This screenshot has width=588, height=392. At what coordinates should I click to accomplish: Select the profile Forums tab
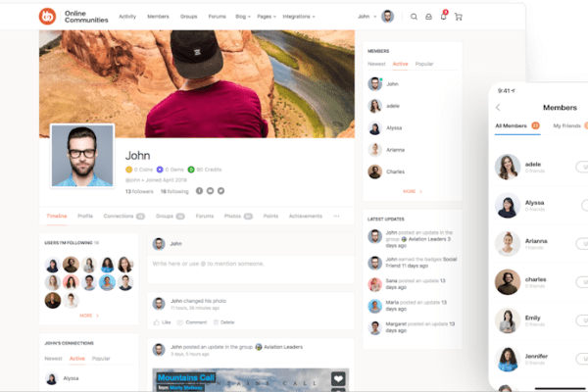tap(205, 216)
